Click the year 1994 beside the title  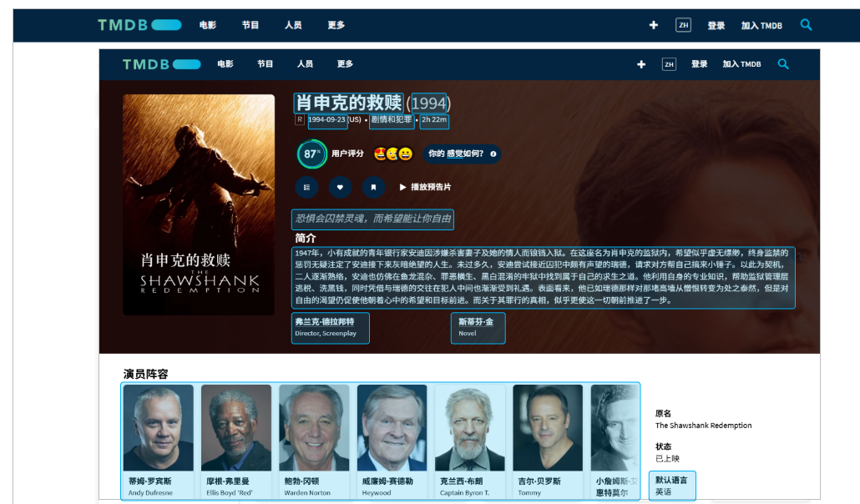[x=428, y=103]
